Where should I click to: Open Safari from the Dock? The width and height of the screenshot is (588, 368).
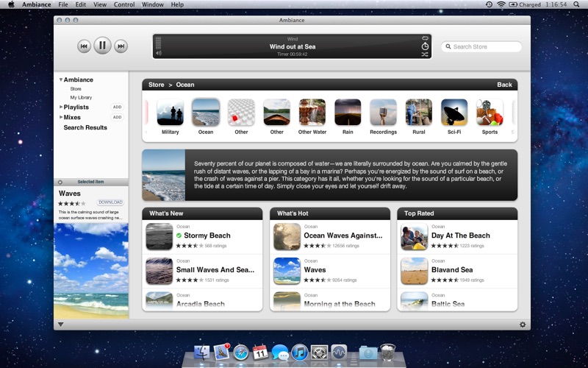[241, 353]
